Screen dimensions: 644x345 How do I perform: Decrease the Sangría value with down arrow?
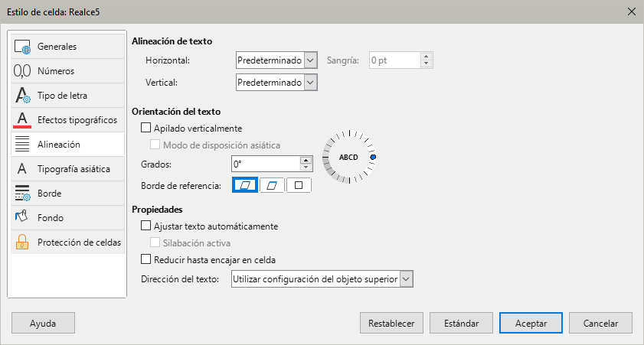point(427,63)
